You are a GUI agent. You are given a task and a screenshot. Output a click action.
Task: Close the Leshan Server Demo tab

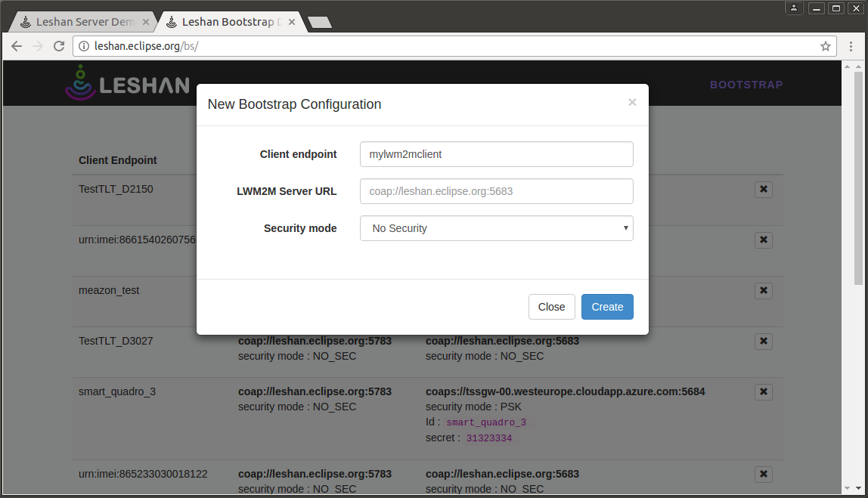click(x=146, y=22)
